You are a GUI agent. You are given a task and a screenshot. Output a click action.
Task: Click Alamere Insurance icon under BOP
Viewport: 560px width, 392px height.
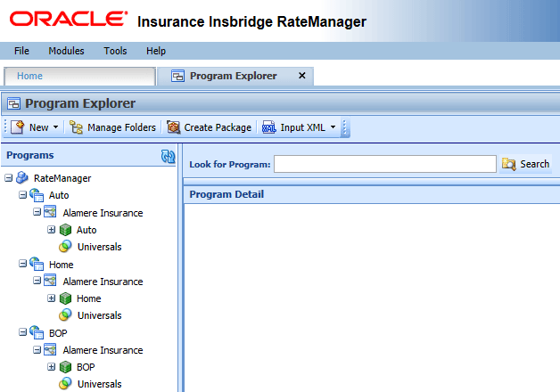(50, 349)
